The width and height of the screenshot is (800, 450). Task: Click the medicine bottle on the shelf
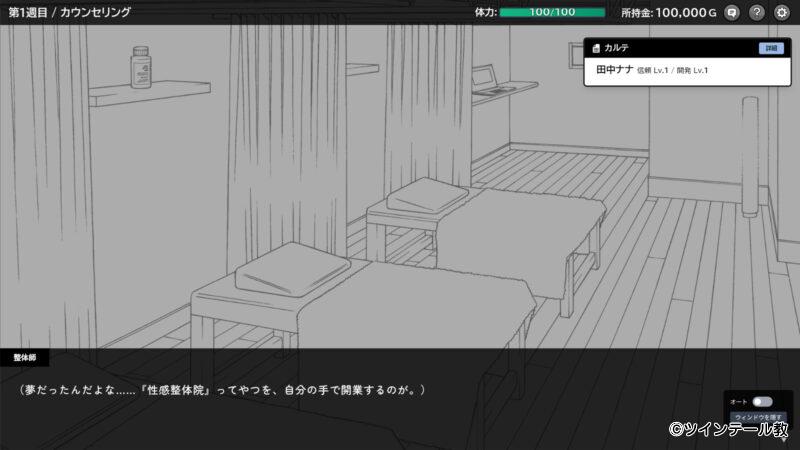[x=139, y=67]
